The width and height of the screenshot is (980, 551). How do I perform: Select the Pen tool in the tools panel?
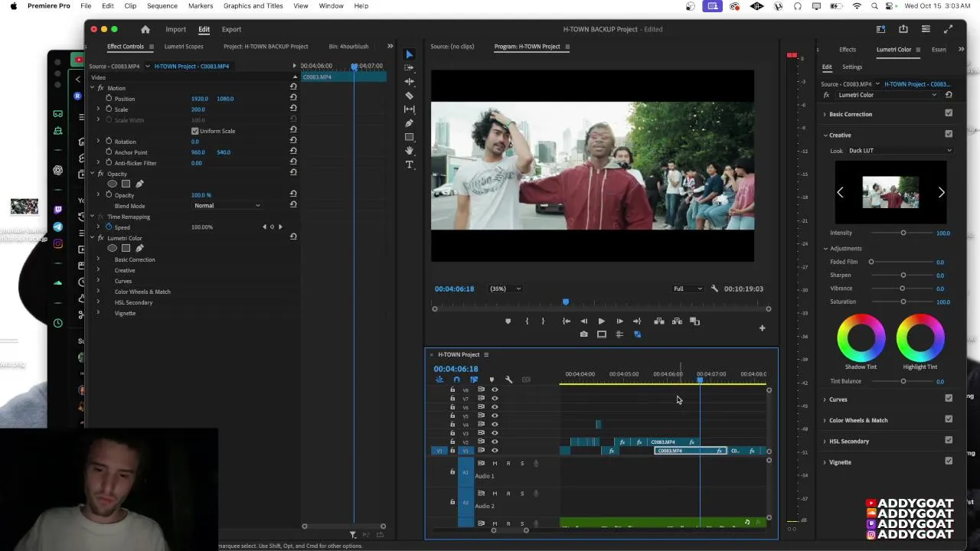pyautogui.click(x=409, y=123)
